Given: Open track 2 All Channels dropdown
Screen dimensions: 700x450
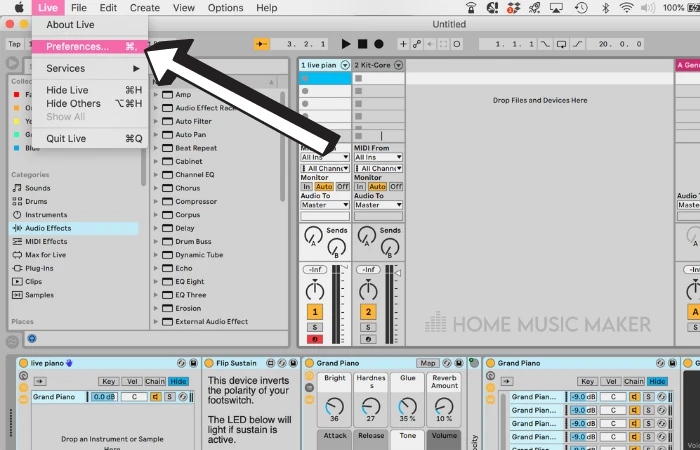Looking at the screenshot, I should tap(378, 168).
